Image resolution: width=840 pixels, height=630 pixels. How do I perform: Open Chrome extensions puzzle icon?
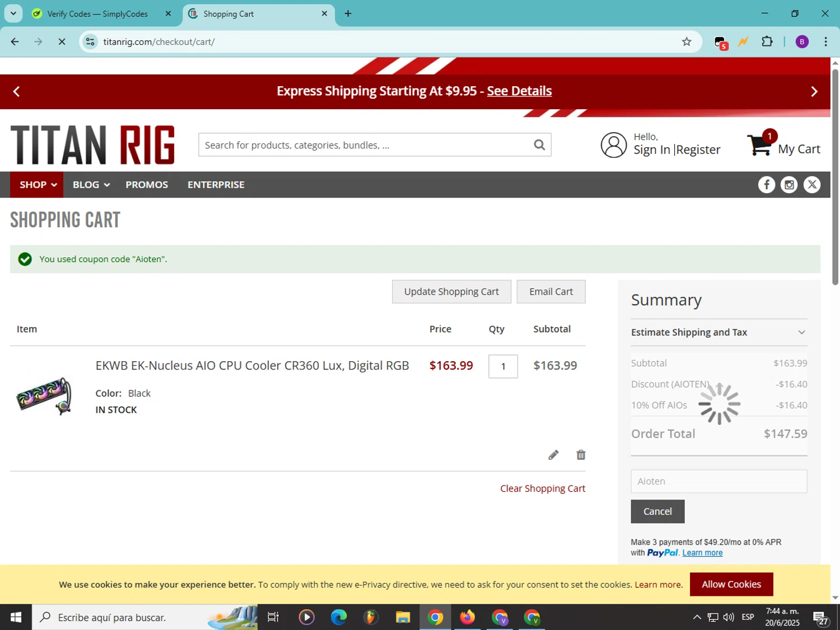click(767, 41)
